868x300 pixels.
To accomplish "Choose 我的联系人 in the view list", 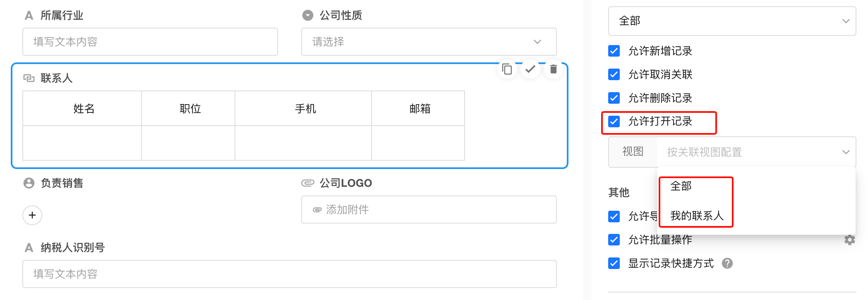I will point(697,216).
